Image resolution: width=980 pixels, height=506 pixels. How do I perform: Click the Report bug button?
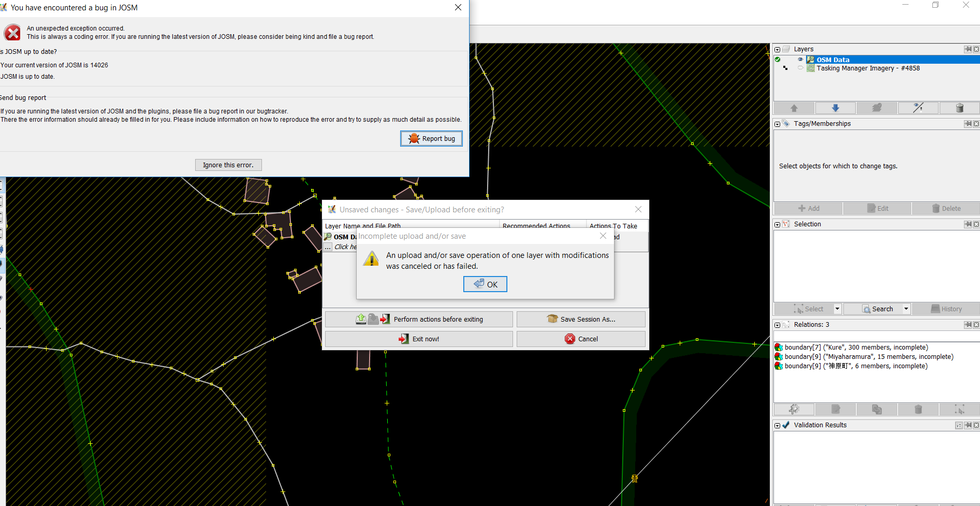[431, 139]
